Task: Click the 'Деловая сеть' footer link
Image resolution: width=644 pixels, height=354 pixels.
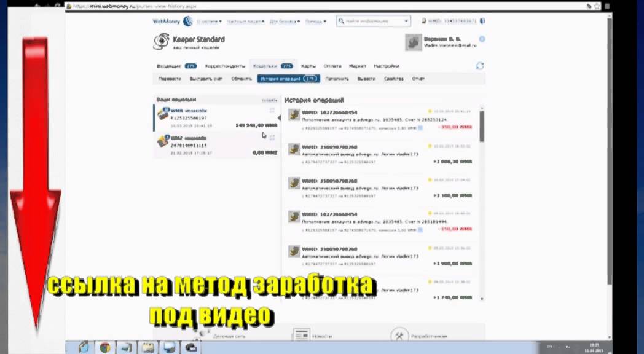Action: [229, 336]
